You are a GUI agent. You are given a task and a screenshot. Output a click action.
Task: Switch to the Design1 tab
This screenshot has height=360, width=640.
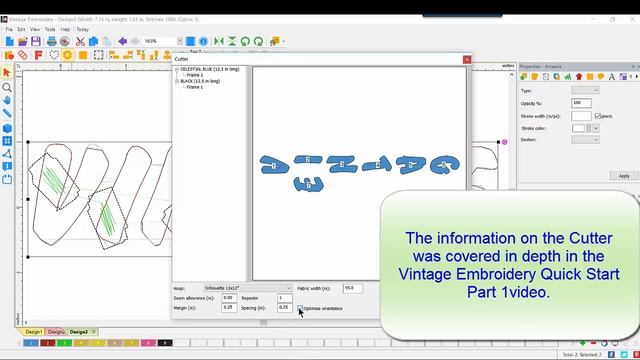tap(33, 332)
